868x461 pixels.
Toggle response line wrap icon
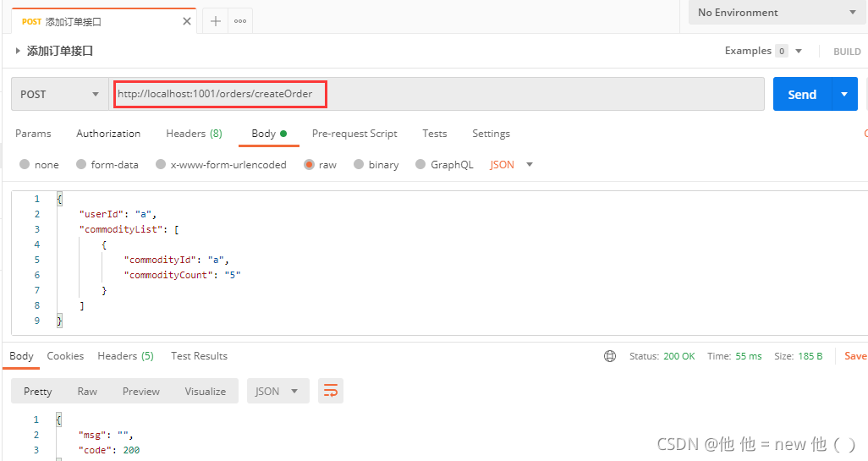331,392
